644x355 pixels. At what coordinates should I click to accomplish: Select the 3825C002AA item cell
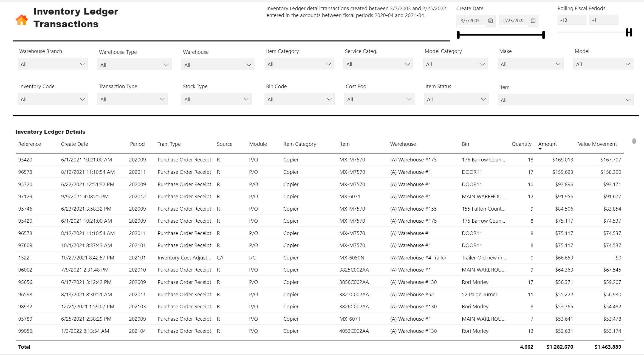click(354, 270)
